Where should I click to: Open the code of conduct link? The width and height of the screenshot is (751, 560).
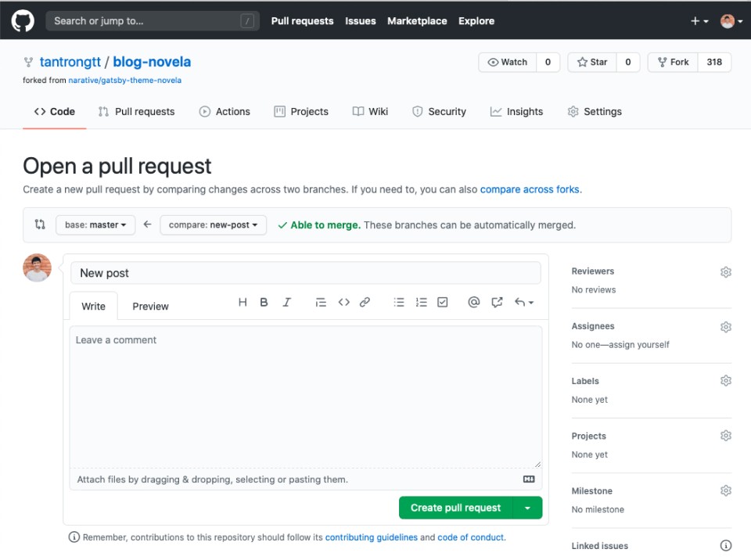coord(470,537)
